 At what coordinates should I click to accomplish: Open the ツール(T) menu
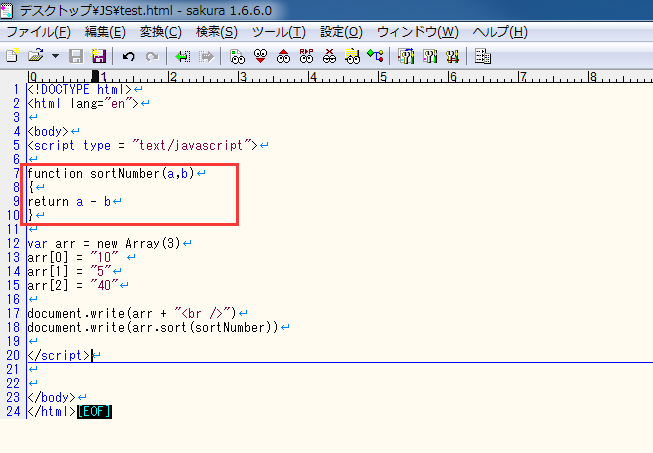click(x=279, y=32)
